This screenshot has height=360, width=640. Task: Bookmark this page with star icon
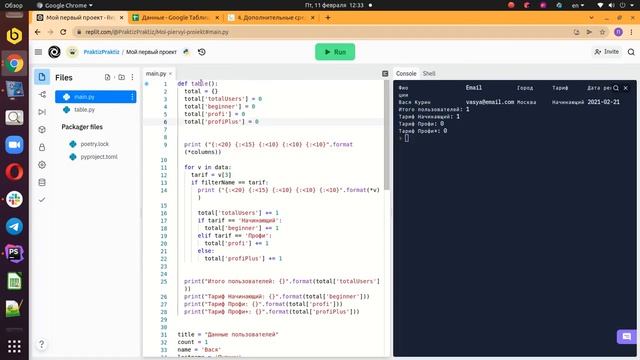coord(602,32)
